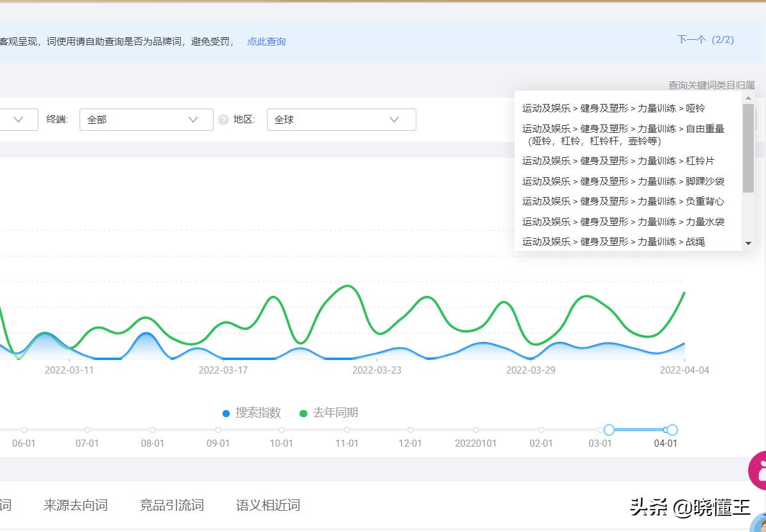Click the 查询关键词类目归属 label

point(711,84)
